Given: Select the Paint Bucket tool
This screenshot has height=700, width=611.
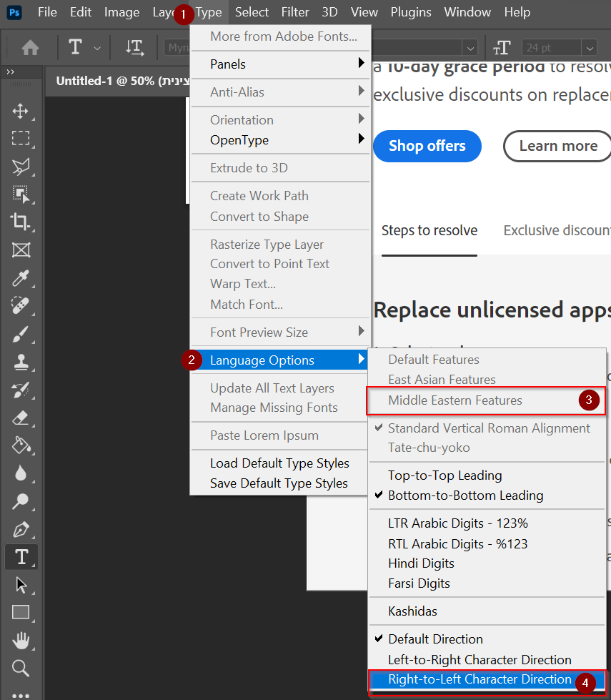Looking at the screenshot, I should coord(21,445).
